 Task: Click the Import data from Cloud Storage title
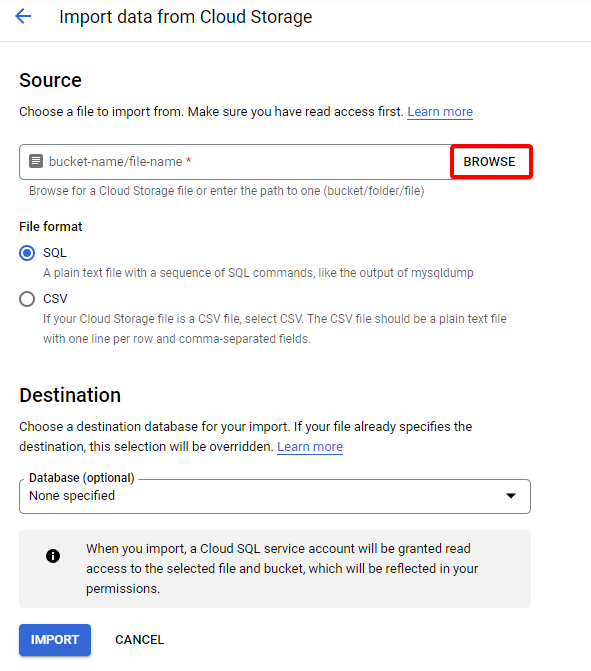186,17
